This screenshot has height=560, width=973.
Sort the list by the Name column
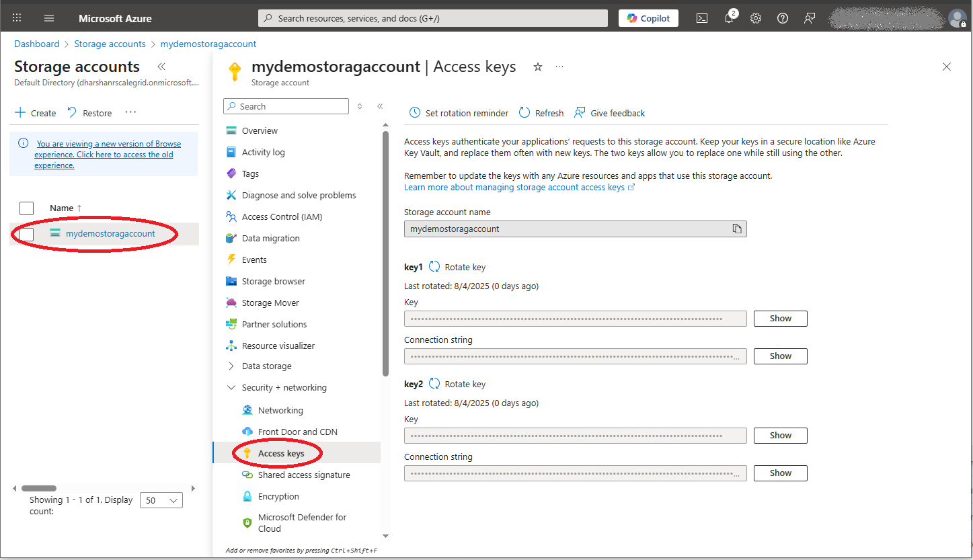click(x=65, y=208)
